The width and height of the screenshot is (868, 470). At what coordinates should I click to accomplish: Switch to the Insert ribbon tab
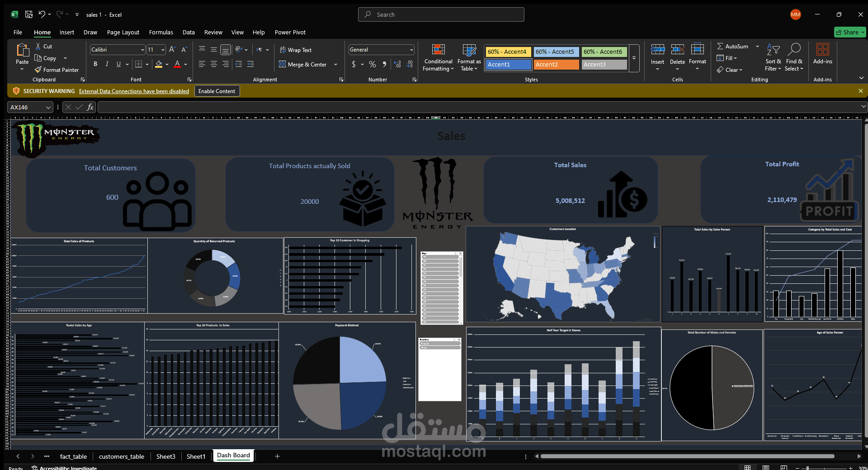(67, 32)
